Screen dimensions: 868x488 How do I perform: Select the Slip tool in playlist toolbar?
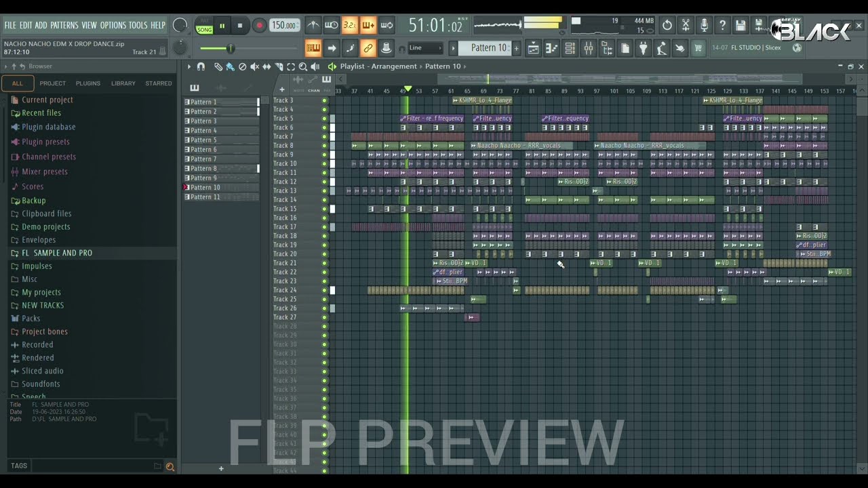[267, 66]
